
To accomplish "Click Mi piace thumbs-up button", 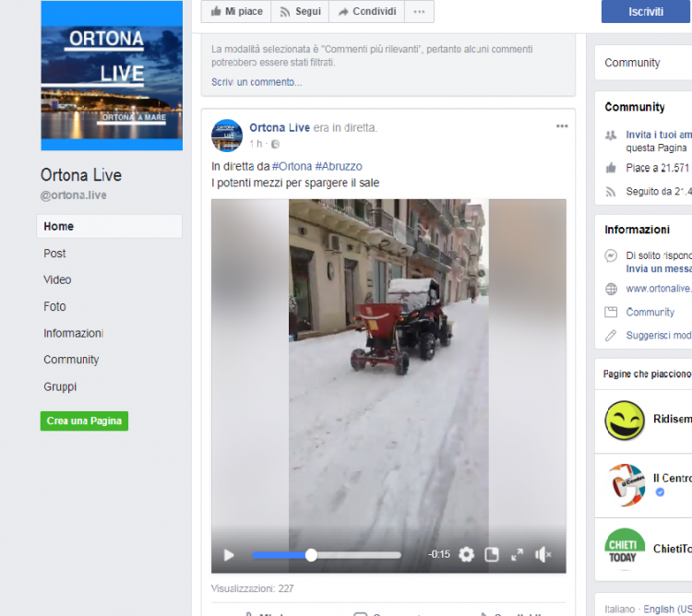I will point(236,12).
